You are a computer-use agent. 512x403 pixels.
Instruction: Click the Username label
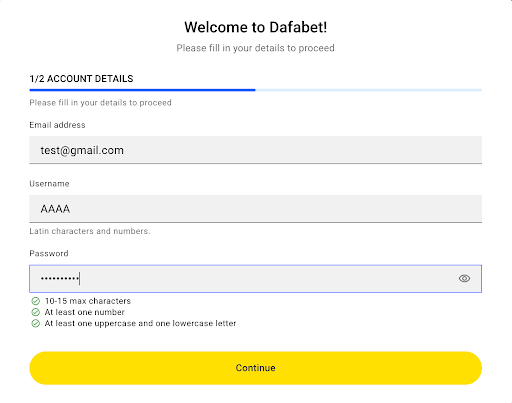(x=49, y=184)
